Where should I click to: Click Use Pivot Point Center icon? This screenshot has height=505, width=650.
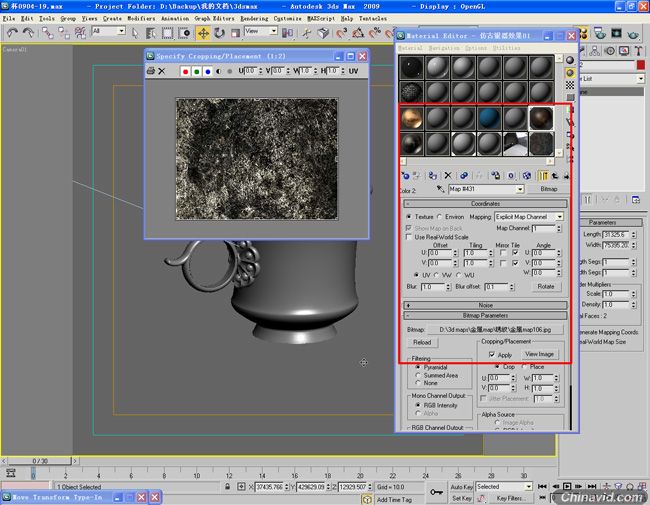click(287, 33)
